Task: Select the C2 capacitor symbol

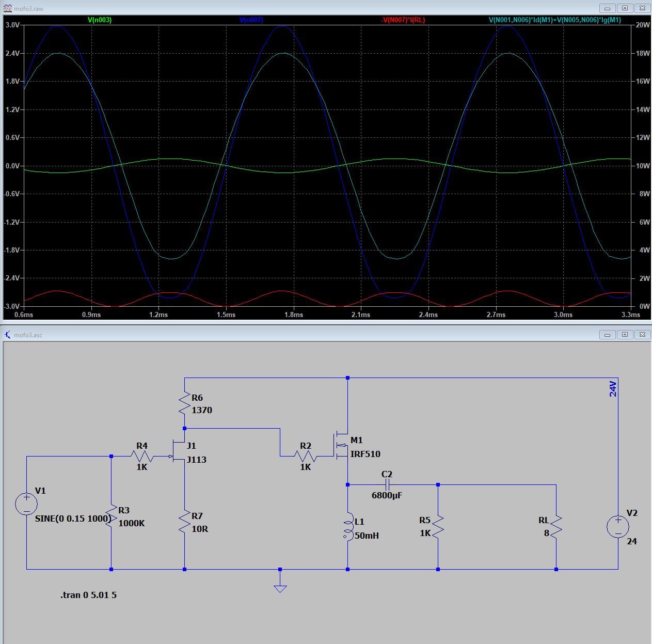Action: pyautogui.click(x=387, y=485)
